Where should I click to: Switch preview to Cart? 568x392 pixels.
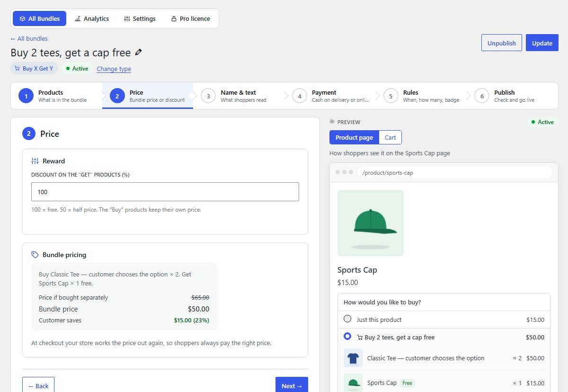click(x=390, y=137)
